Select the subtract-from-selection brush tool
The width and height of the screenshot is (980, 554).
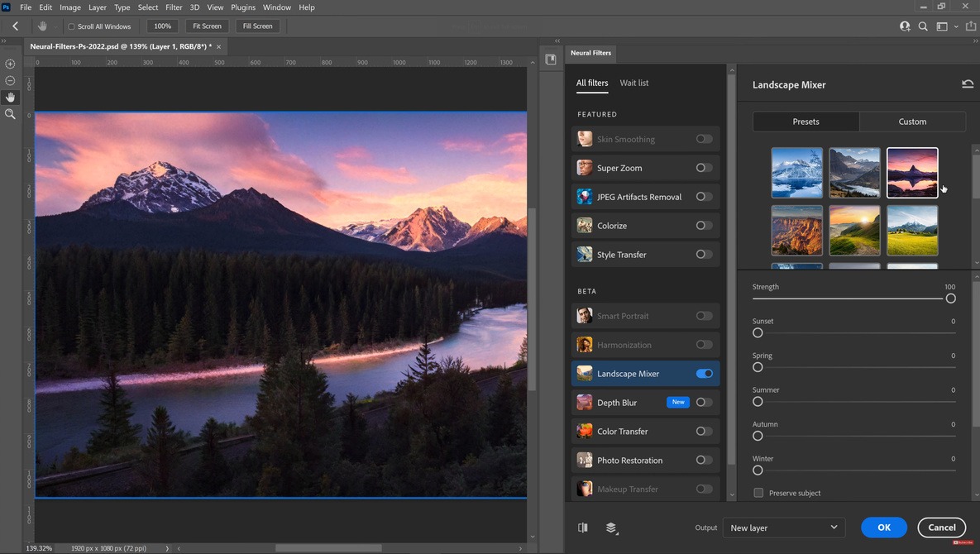(9, 80)
